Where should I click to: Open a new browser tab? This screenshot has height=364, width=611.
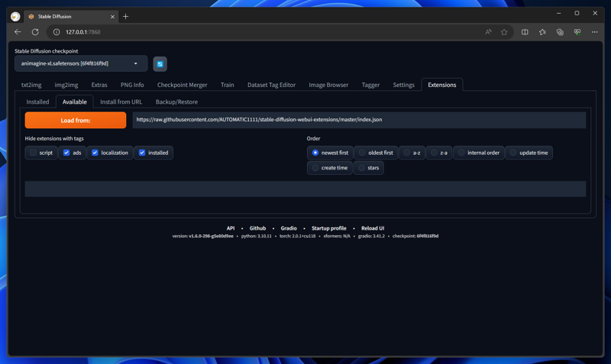(x=125, y=16)
